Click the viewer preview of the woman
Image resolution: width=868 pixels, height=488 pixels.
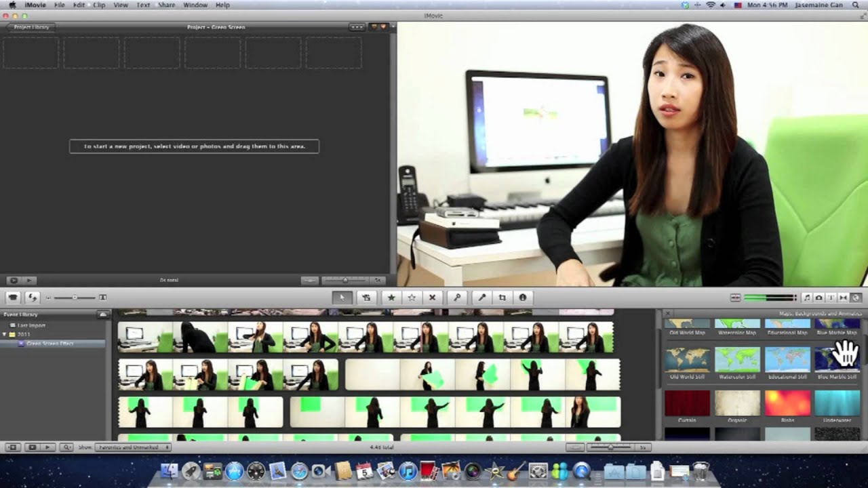[632, 154]
